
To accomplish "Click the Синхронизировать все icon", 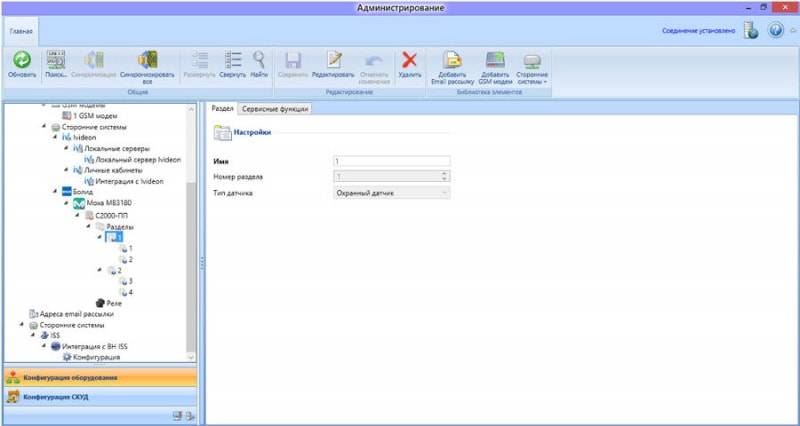I will coord(147,60).
